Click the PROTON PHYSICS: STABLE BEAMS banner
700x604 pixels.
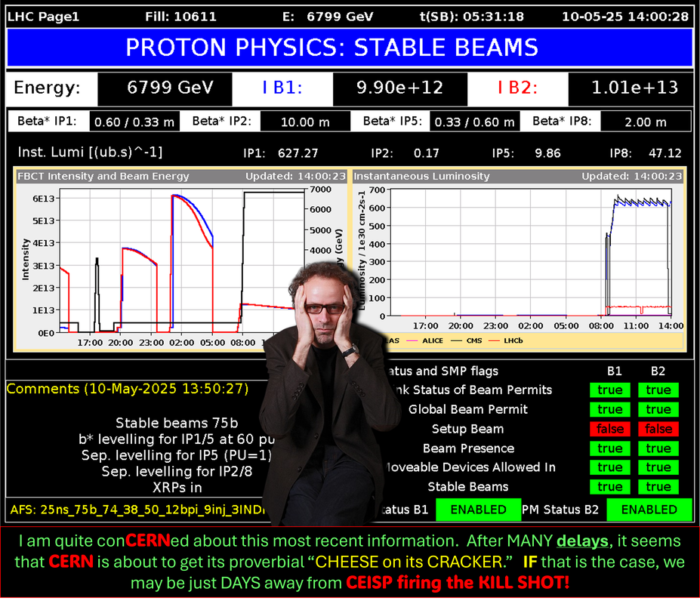(x=350, y=48)
